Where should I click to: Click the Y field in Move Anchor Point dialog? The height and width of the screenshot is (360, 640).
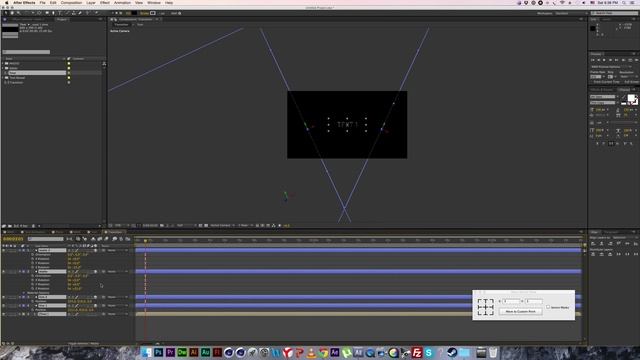[x=533, y=301]
